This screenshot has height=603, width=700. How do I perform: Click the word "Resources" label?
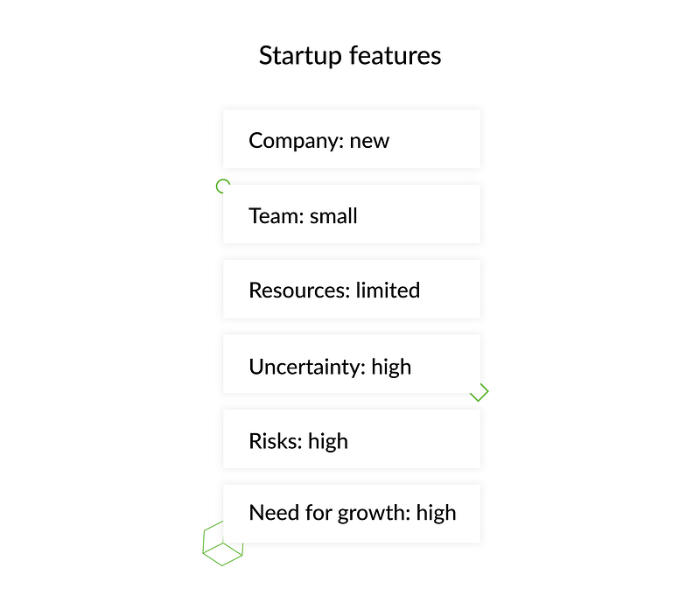click(299, 291)
